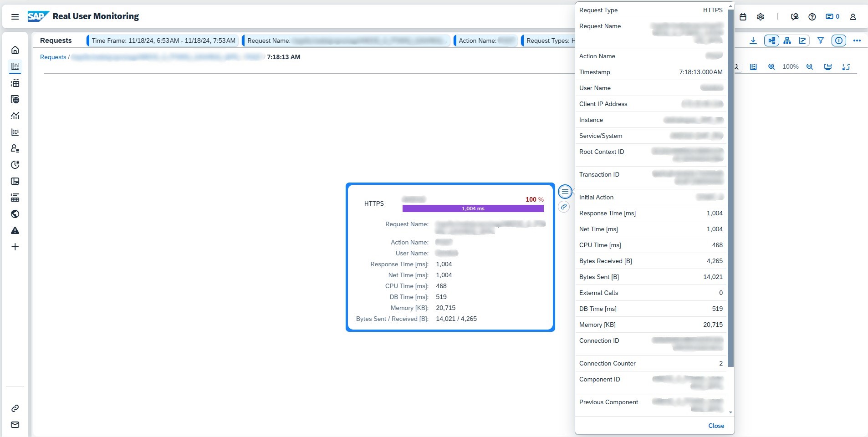Click the warning triangle alerts icon

point(15,230)
